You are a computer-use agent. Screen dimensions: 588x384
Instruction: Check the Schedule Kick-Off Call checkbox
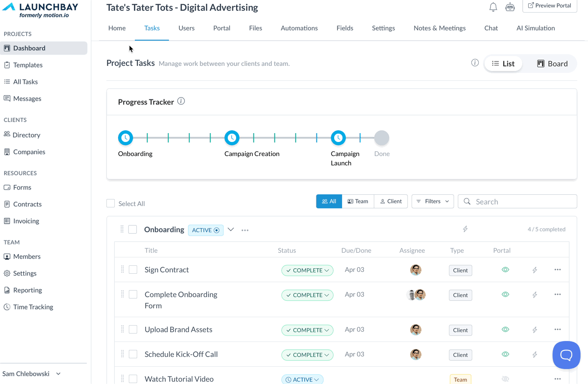click(133, 354)
